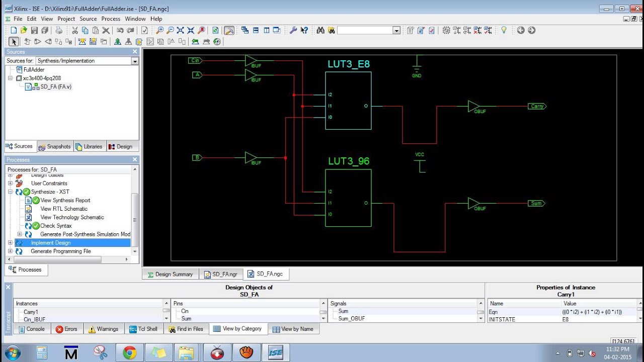The image size is (644, 362).
Task: Open the Project menu
Action: click(66, 19)
